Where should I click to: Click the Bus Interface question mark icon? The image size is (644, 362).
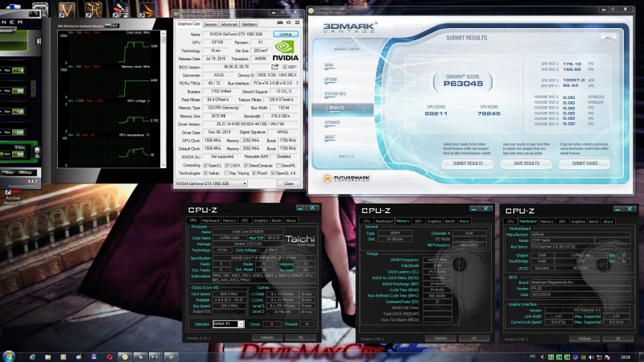tap(297, 83)
